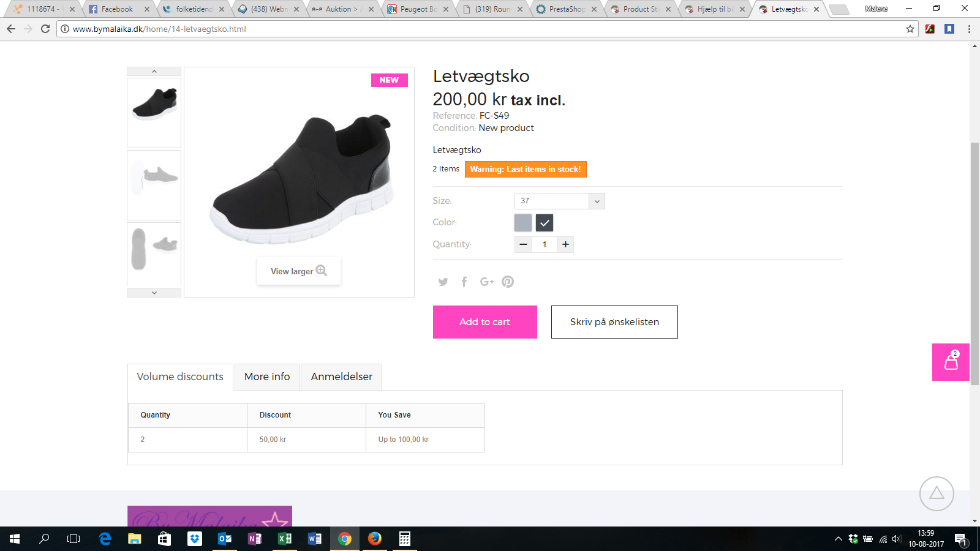The width and height of the screenshot is (980, 551).
Task: Open the More info tab
Action: [x=267, y=377]
